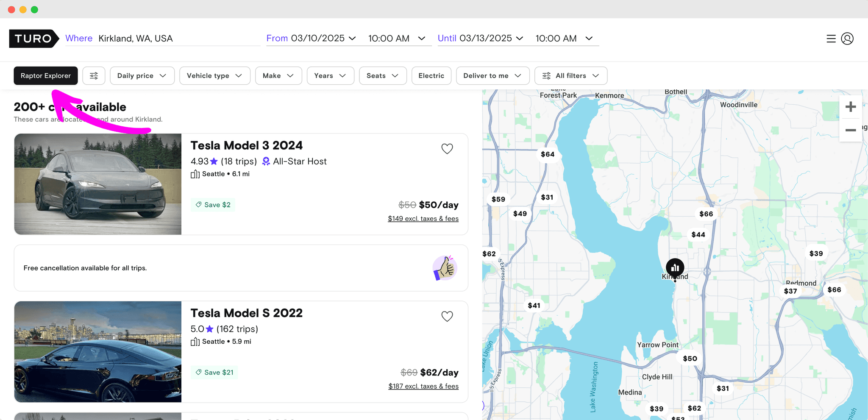
Task: Open the account profile icon
Action: pos(847,39)
